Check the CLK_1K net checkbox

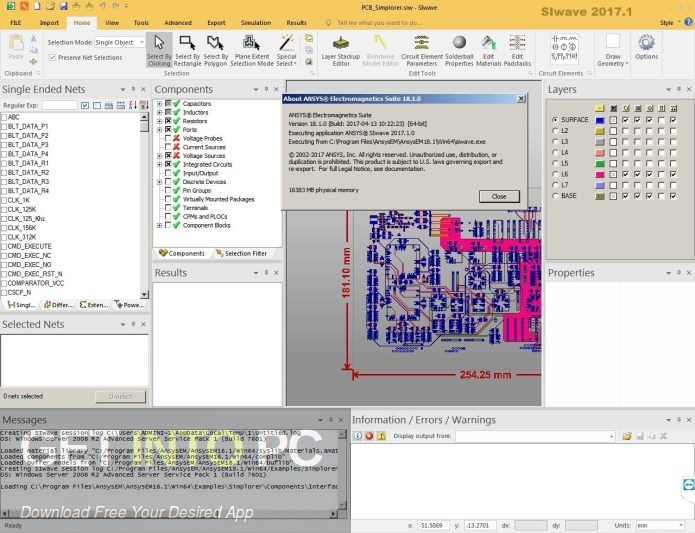(x=4, y=200)
